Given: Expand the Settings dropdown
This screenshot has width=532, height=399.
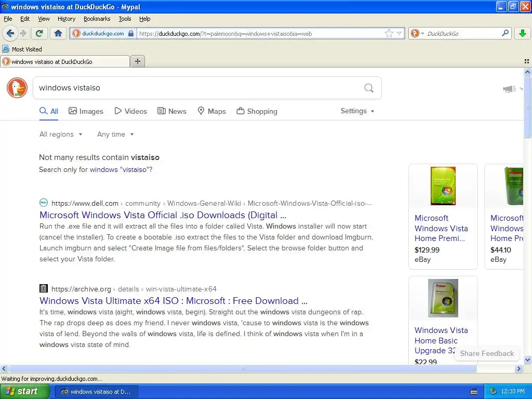Looking at the screenshot, I should pos(357,111).
